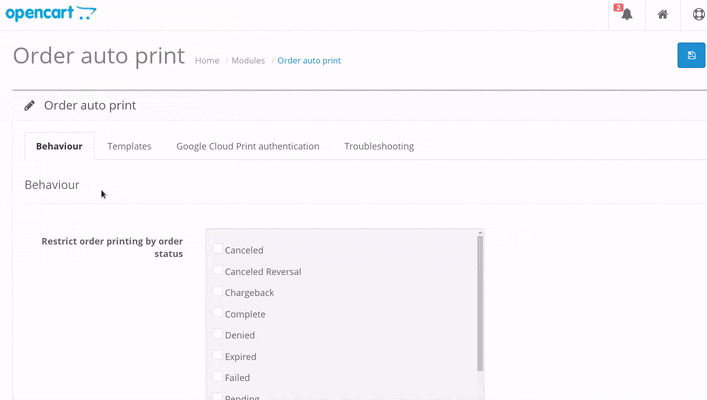Enable the Chargeback status checkbox
This screenshot has width=707, height=400.
click(217, 291)
